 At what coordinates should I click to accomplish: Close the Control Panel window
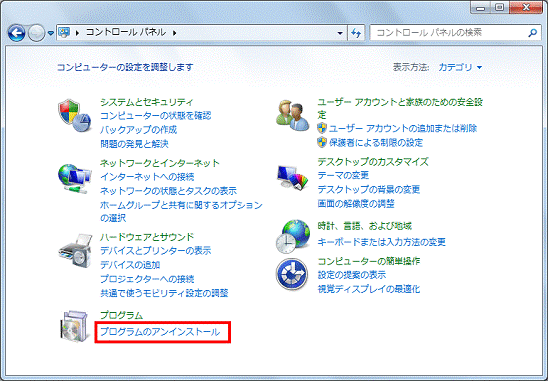[x=526, y=8]
